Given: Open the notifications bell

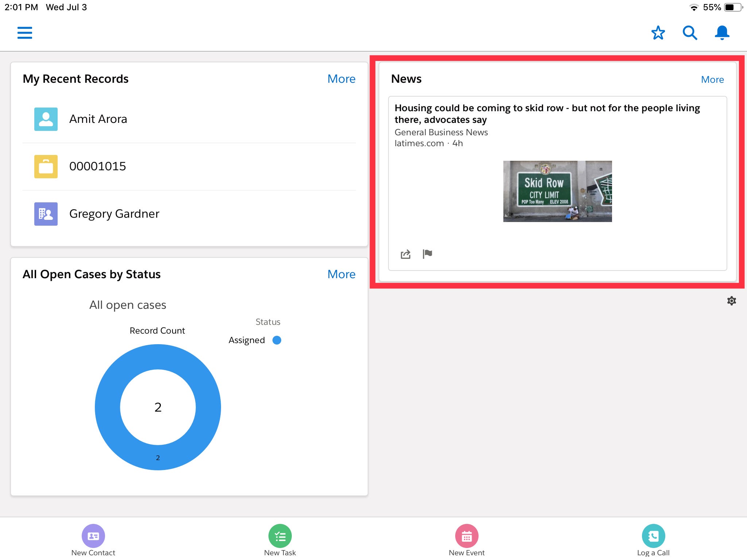Looking at the screenshot, I should (x=722, y=33).
